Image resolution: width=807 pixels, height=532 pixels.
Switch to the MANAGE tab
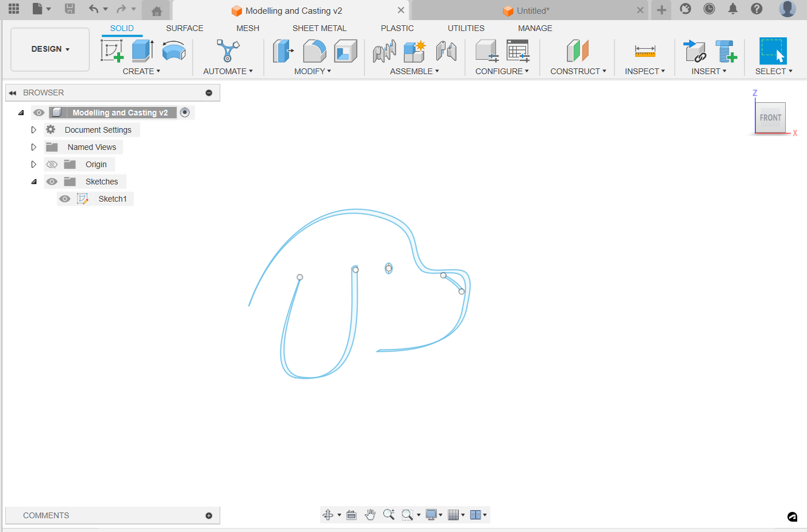pyautogui.click(x=535, y=28)
